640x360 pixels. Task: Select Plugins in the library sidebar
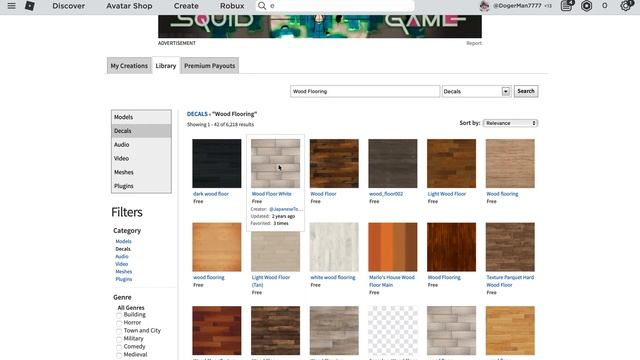click(x=141, y=186)
